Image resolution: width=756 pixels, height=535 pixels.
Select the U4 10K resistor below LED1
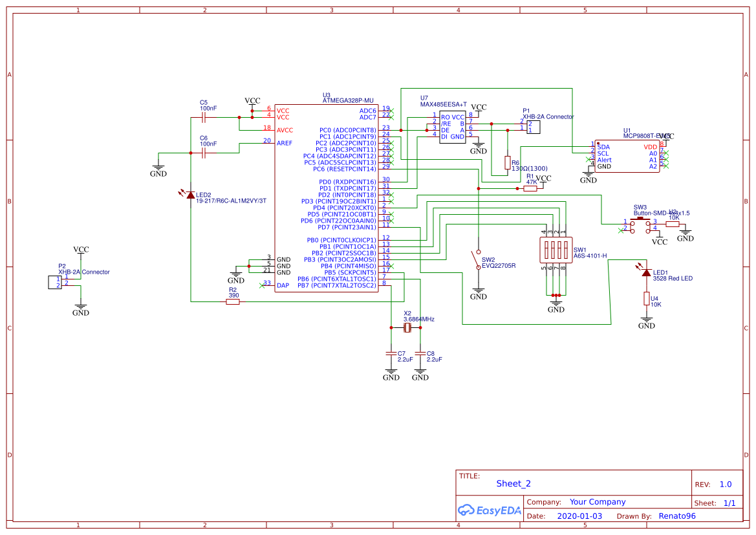646,298
